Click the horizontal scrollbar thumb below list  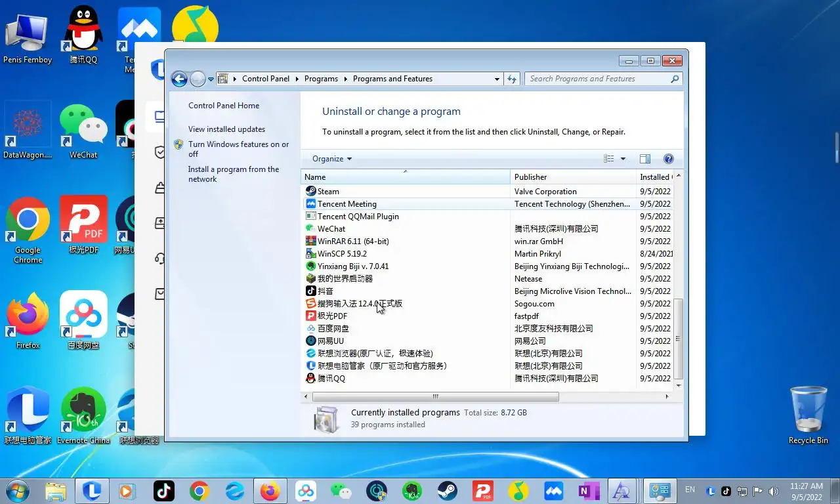pyautogui.click(x=435, y=396)
